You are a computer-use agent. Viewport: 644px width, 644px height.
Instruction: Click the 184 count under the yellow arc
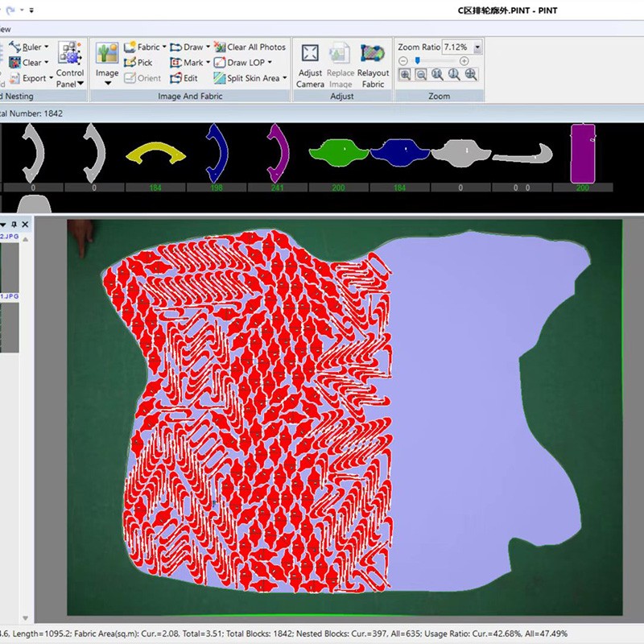coord(155,188)
